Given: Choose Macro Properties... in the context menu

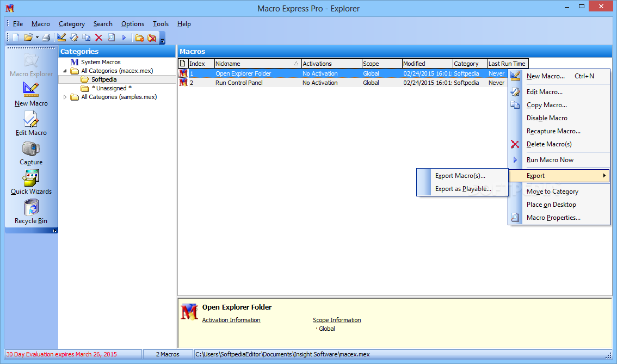Looking at the screenshot, I should coord(559,218).
